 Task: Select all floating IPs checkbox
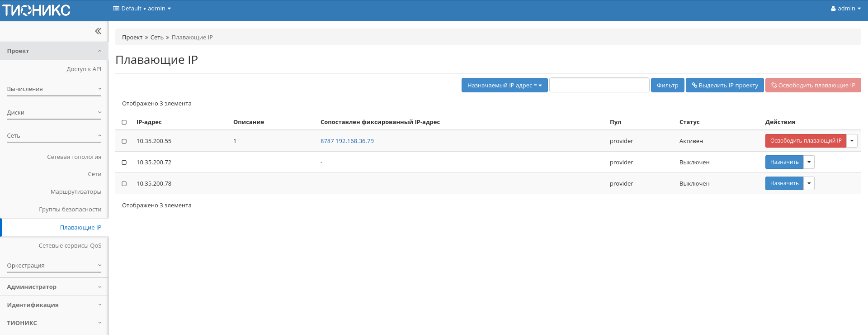[124, 122]
